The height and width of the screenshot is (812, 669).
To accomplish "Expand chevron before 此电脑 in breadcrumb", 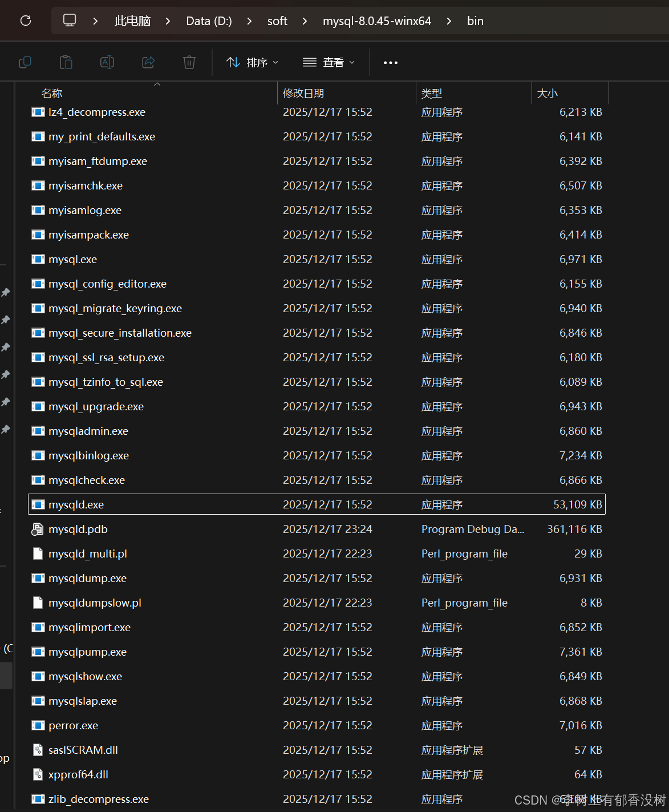I will tap(95, 21).
